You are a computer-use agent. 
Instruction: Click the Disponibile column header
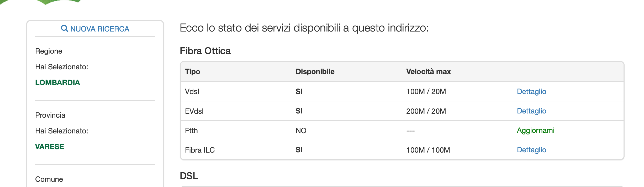(x=315, y=71)
